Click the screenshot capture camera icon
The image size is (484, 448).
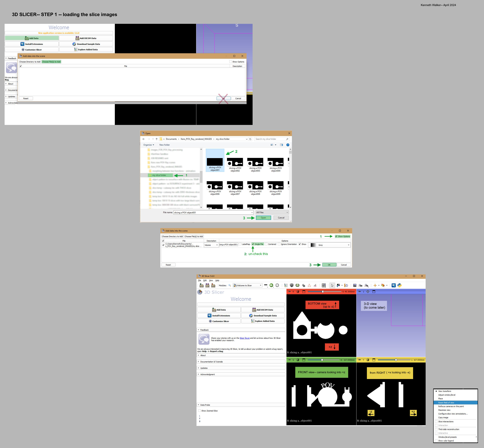click(x=355, y=285)
